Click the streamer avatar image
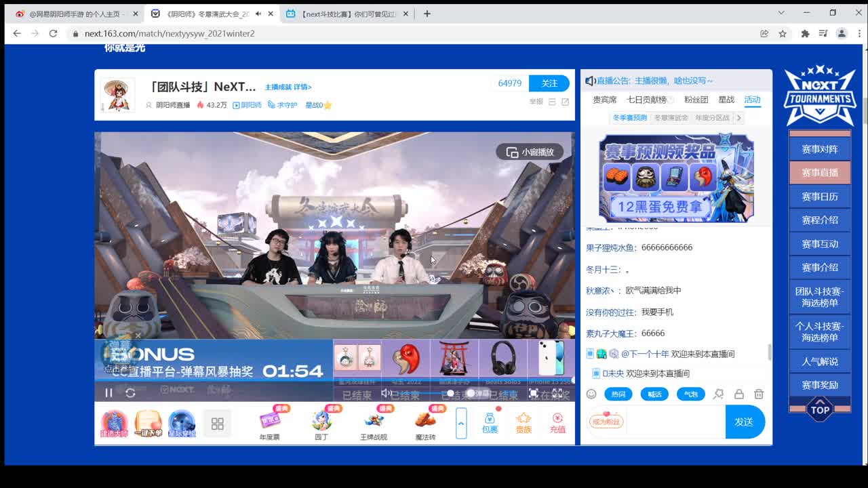 coord(118,95)
